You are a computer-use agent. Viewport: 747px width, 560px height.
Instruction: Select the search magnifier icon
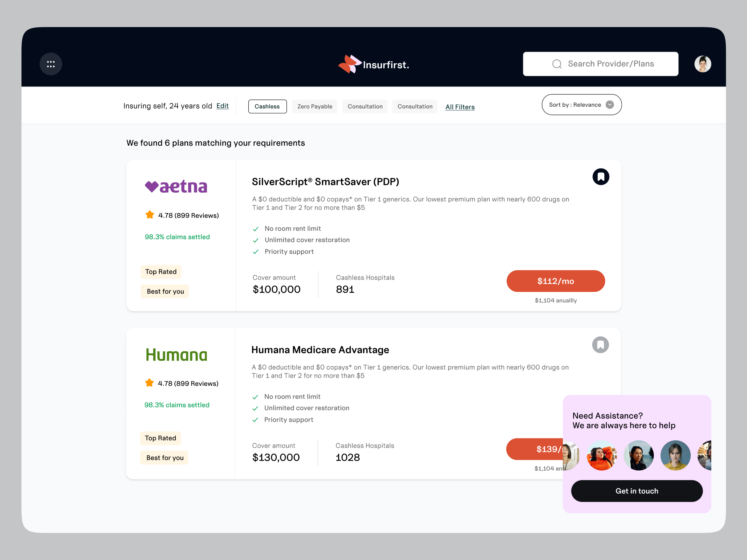tap(557, 64)
